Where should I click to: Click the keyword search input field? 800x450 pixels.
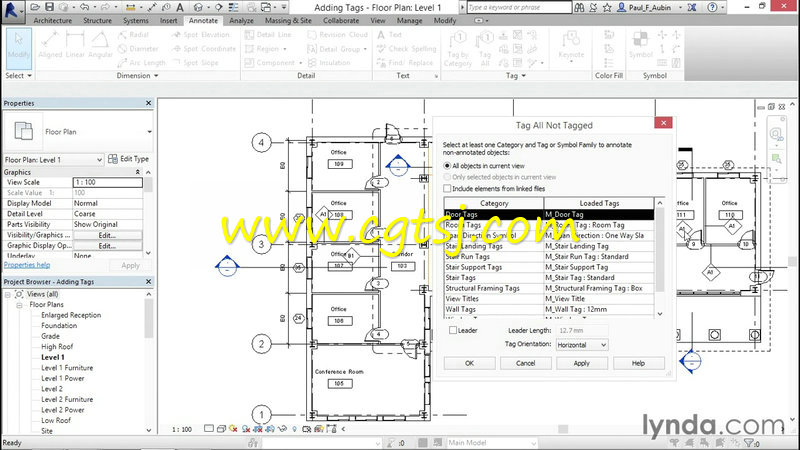[x=519, y=8]
